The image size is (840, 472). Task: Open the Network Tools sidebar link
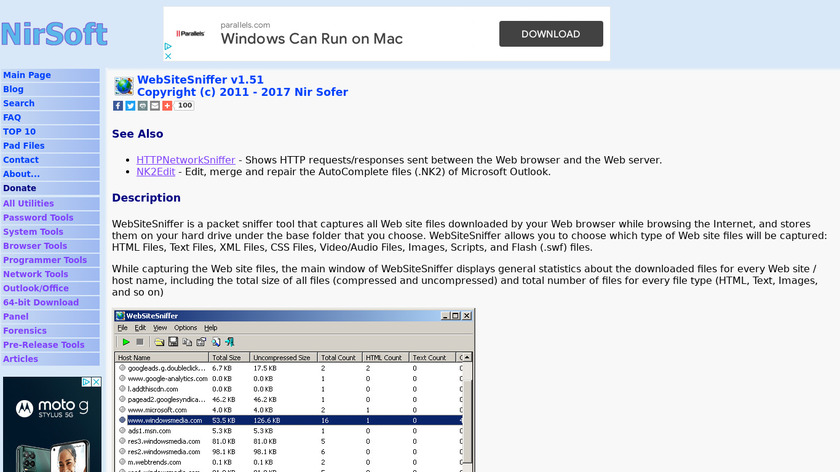[x=36, y=274]
